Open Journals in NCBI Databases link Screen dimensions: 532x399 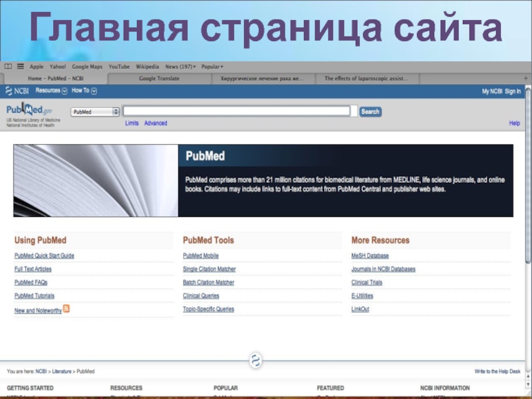(384, 269)
